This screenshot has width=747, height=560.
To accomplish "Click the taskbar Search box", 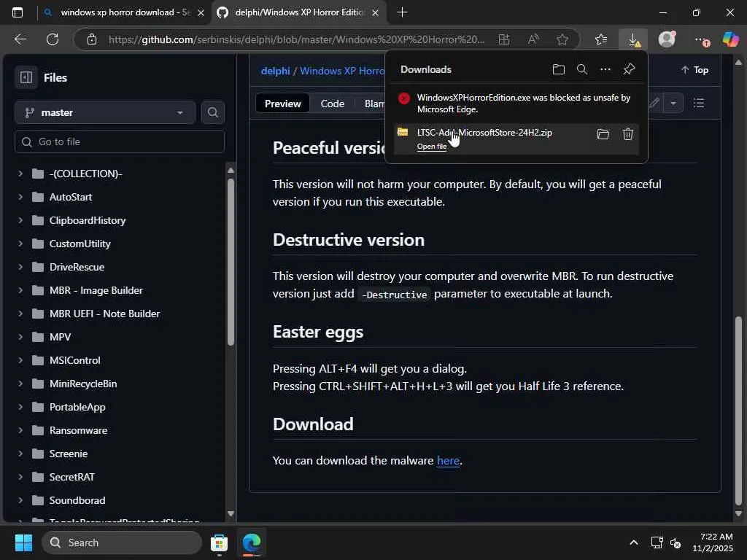I will 122,542.
